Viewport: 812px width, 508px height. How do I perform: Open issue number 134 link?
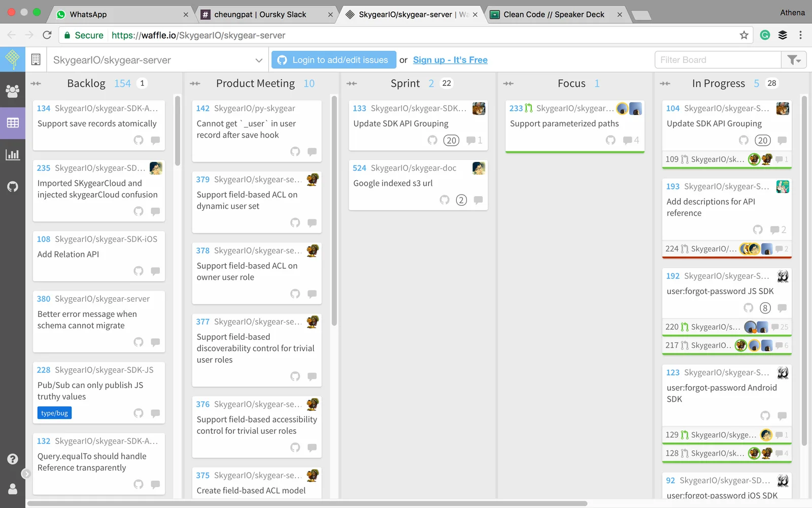point(44,108)
